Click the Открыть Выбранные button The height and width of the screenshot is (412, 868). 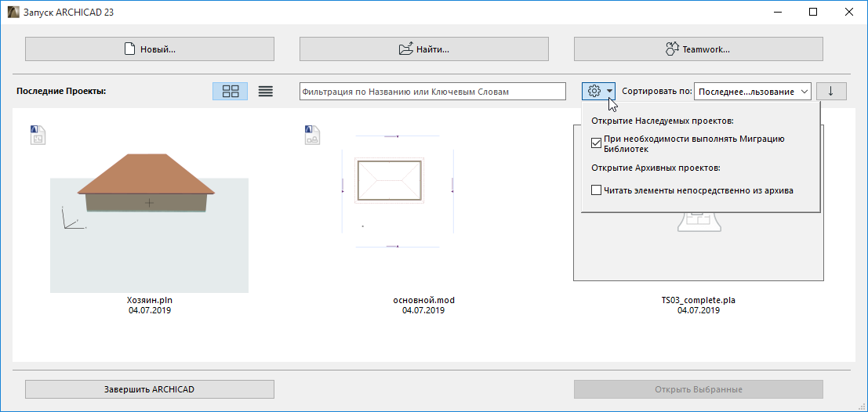tap(698, 389)
